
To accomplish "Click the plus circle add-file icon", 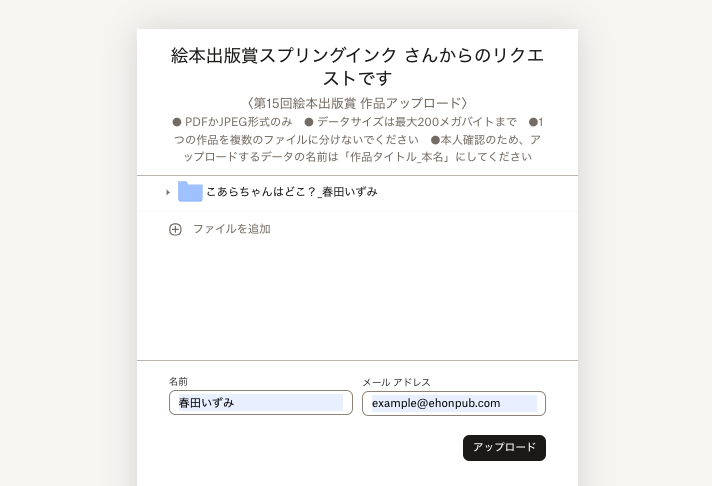I will click(175, 229).
